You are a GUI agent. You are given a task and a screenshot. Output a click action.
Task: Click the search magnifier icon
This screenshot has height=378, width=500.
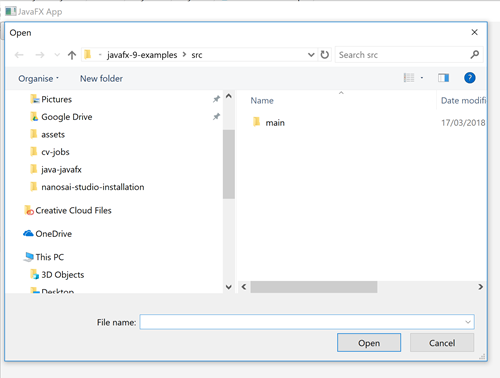click(475, 54)
